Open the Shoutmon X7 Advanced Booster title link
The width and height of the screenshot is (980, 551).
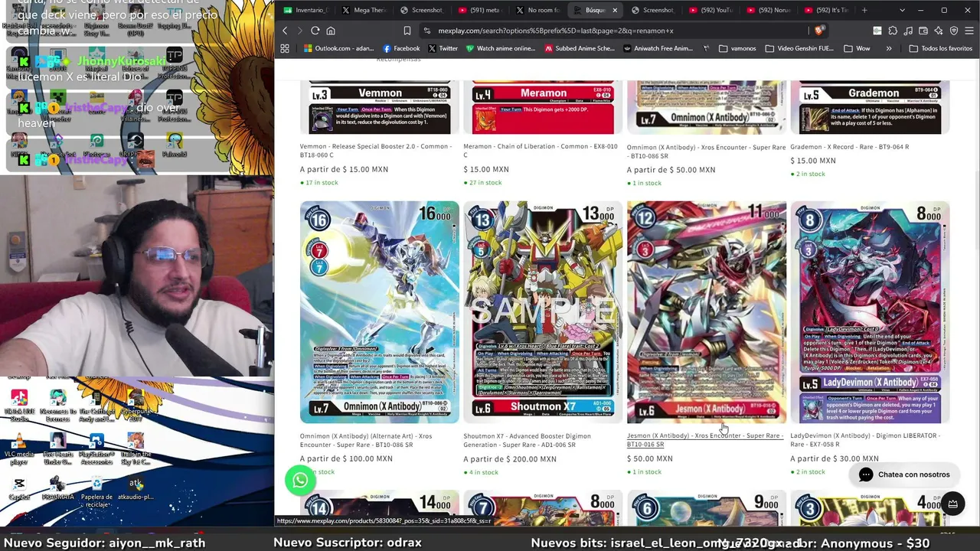click(x=527, y=440)
